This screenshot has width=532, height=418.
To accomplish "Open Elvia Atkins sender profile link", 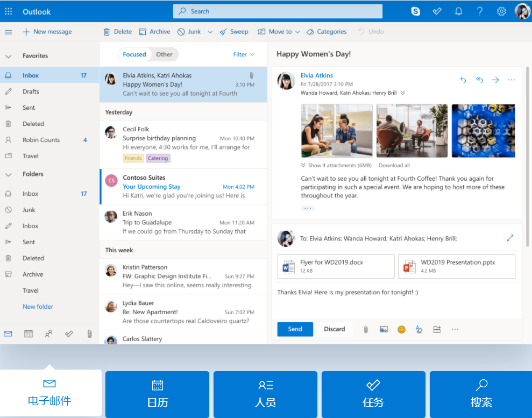I will coord(316,75).
